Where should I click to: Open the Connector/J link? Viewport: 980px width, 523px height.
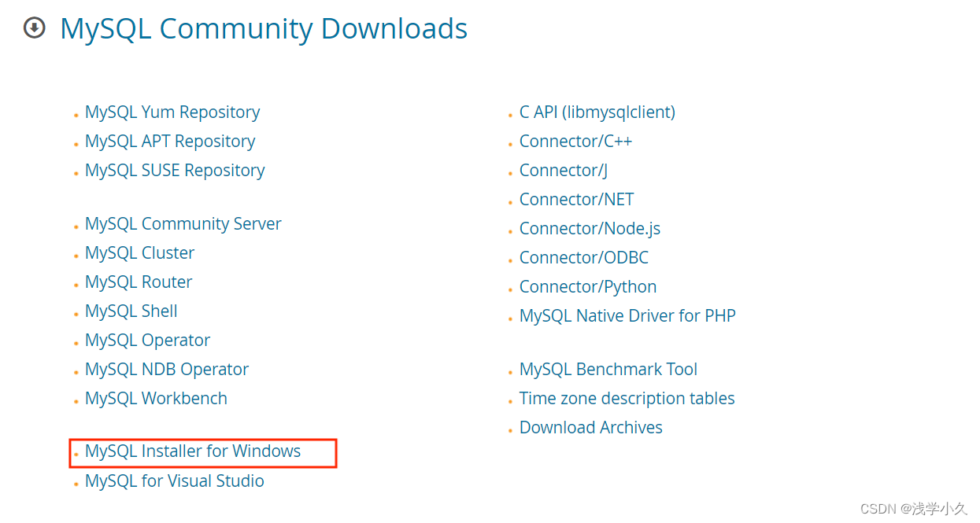564,171
